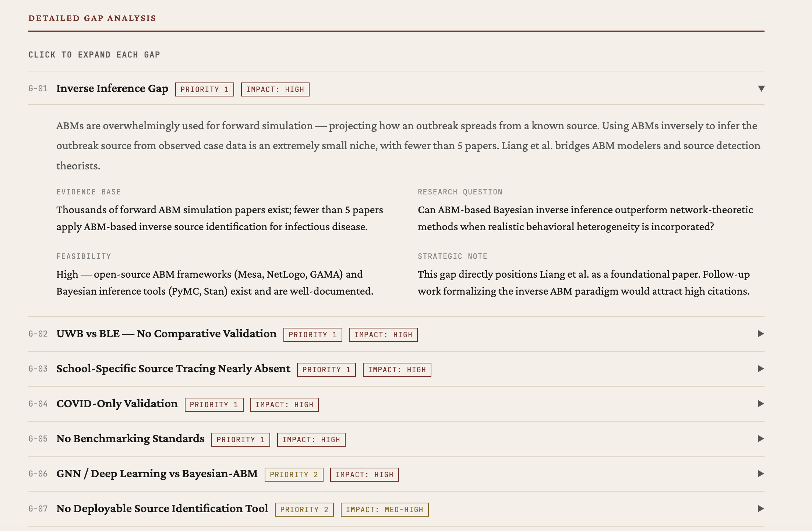Open UWB vs BLE — No Comparative Validation
812x531 pixels.
point(166,334)
